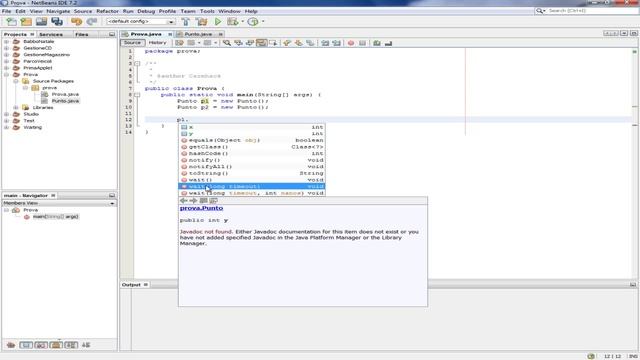The height and width of the screenshot is (360, 640).
Task: Minimize the Projects window panel
Action: (x=112, y=34)
